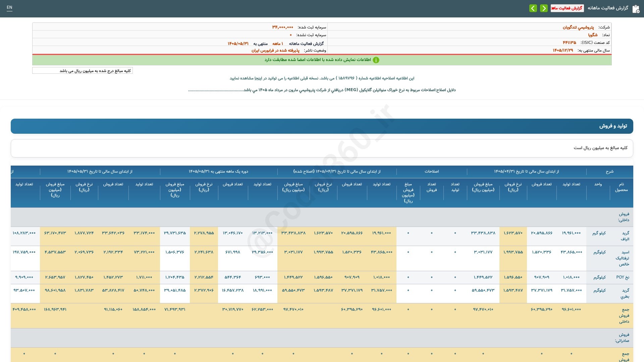644x362 pixels.
Task: Open the red report-type dropdown in header
Action: (567, 8)
